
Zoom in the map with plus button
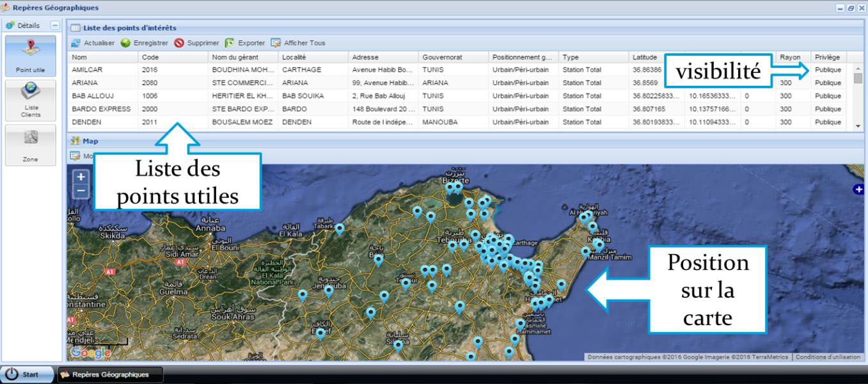(x=81, y=177)
